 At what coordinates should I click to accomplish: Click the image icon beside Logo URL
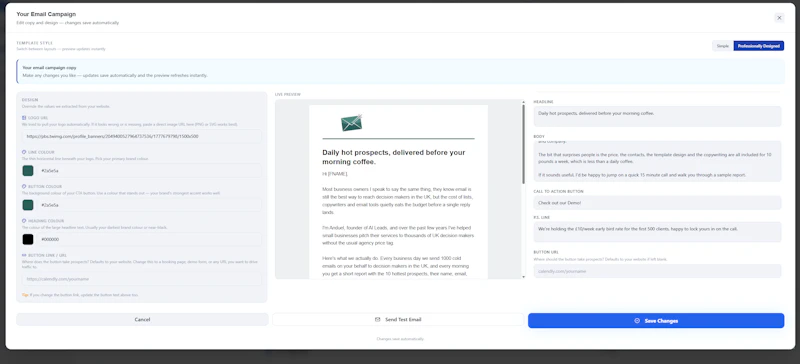(x=24, y=118)
